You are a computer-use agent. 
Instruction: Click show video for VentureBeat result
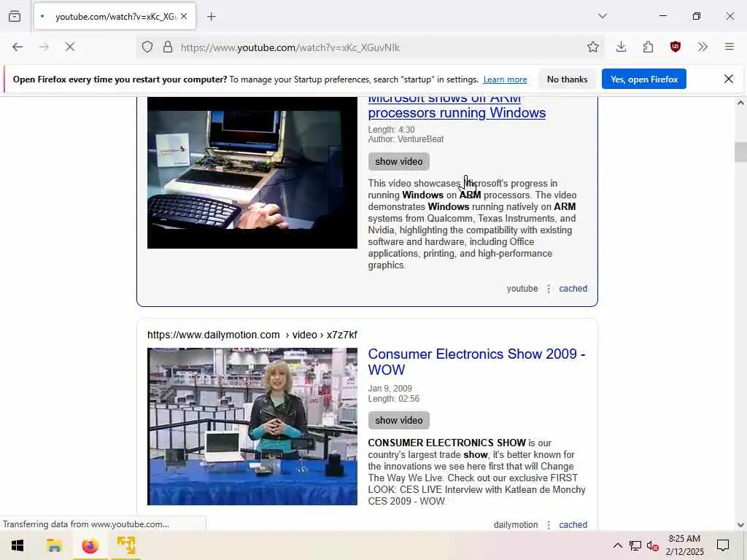click(x=399, y=161)
